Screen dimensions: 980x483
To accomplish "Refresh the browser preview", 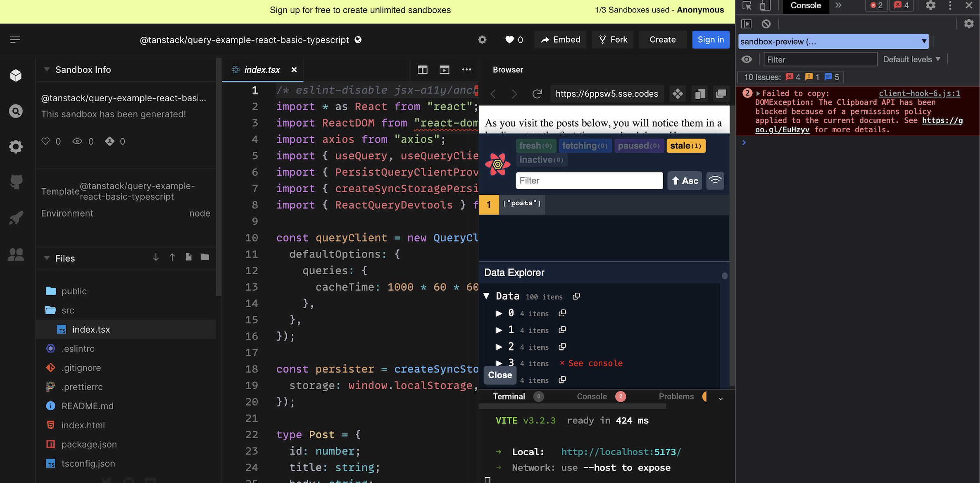I will 537,94.
